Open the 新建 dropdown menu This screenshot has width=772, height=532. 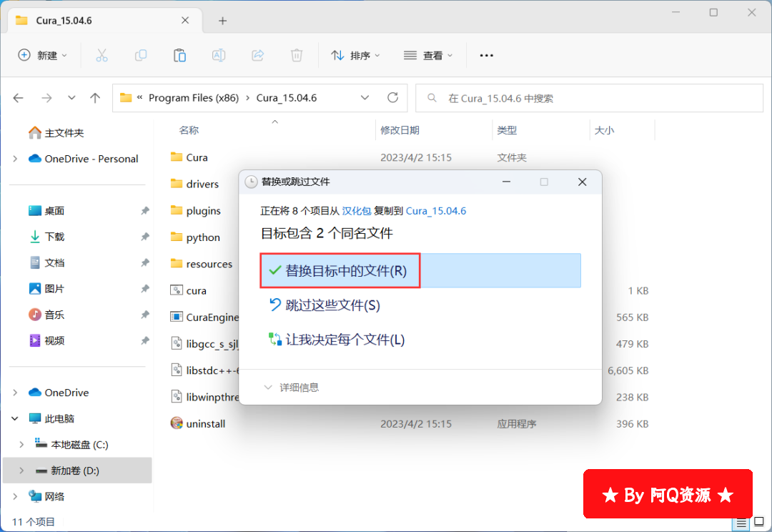[x=42, y=55]
